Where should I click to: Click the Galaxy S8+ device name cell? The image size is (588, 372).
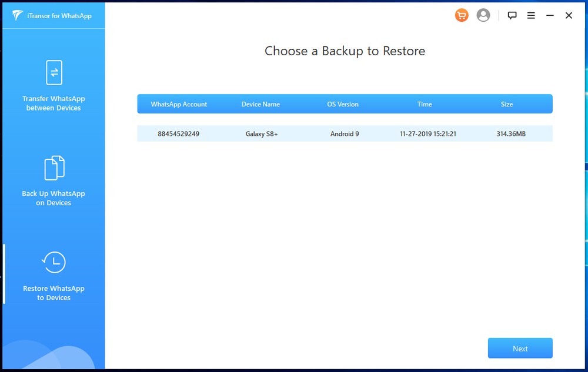coord(262,134)
